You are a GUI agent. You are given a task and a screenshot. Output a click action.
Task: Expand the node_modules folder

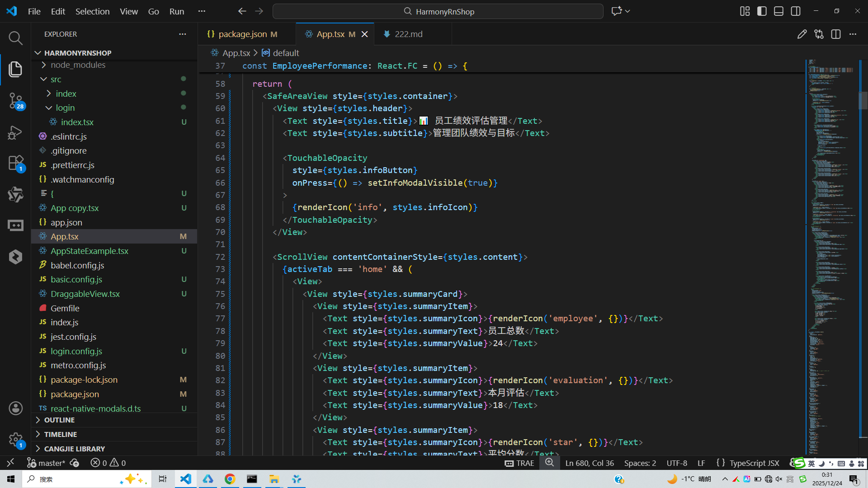[78, 65]
